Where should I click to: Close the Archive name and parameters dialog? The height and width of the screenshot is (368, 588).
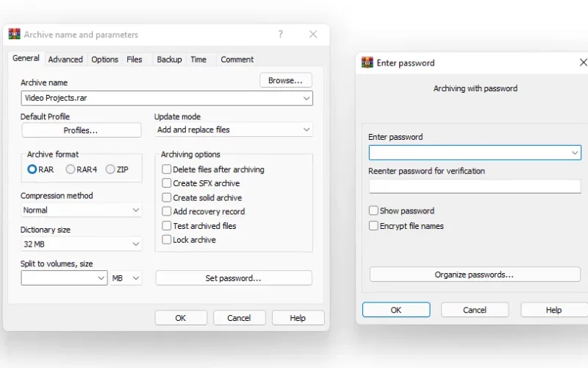pyautogui.click(x=313, y=34)
